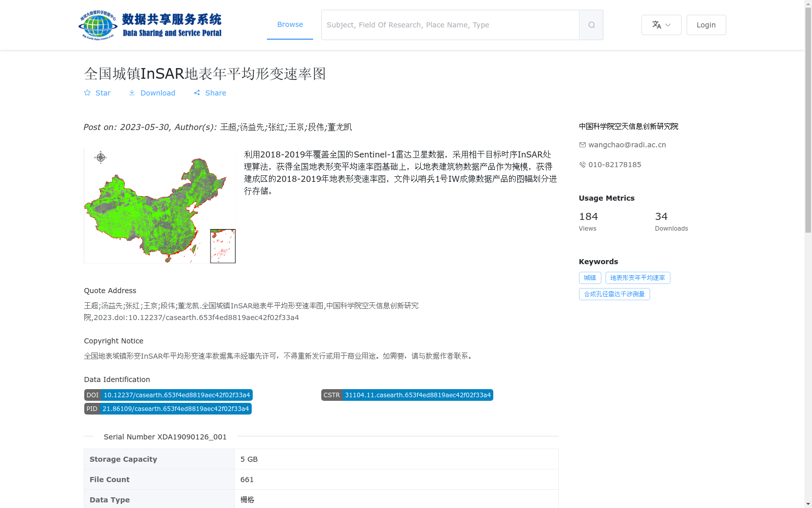
Task: Open the China InSAR map thumbnail
Action: [x=160, y=206]
